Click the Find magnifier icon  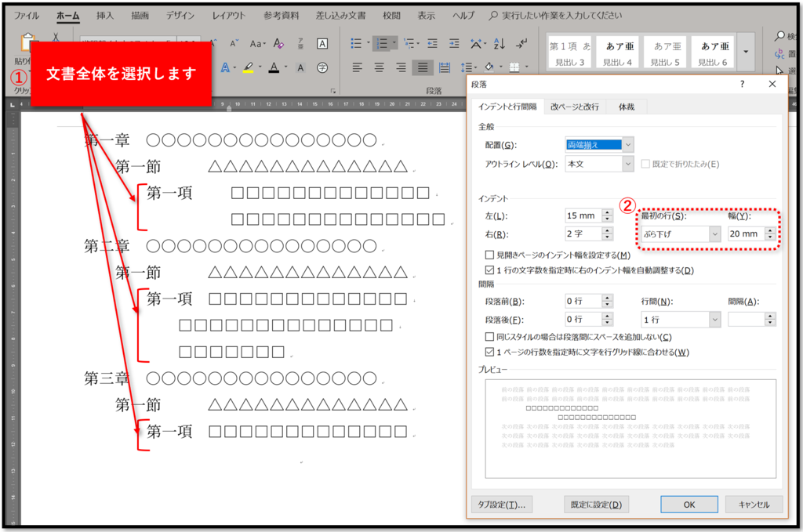coord(780,35)
